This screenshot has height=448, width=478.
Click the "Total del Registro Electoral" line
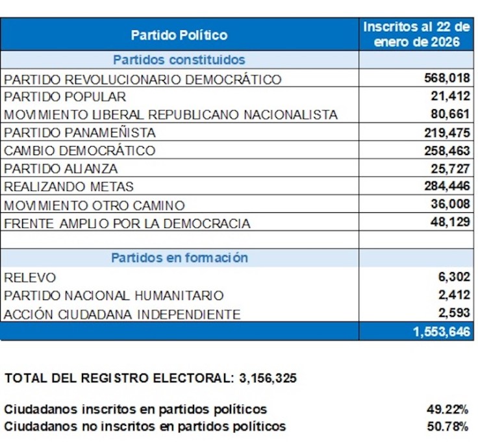[151, 379]
